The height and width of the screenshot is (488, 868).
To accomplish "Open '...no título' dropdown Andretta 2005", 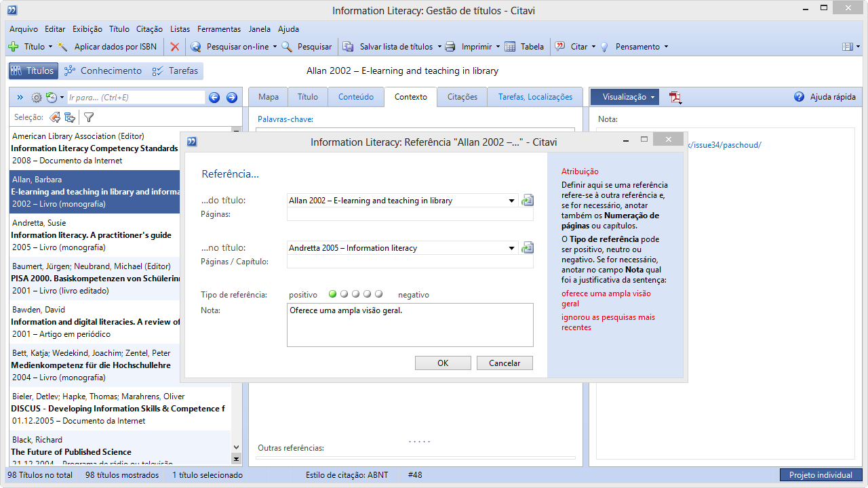I will pyautogui.click(x=512, y=248).
